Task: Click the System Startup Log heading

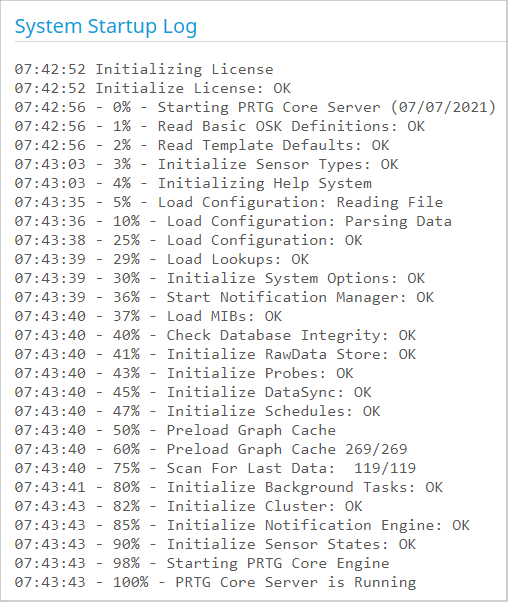Action: (x=106, y=27)
